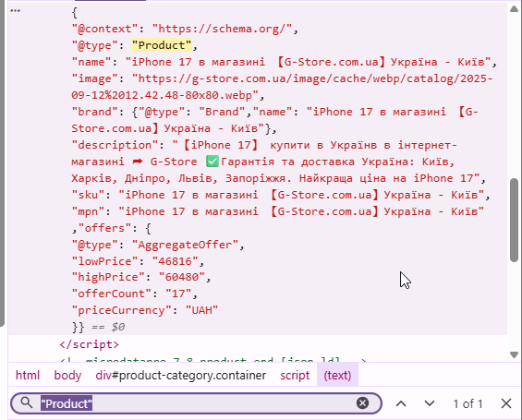Click the "description" key text
Screen dimensions: 522x420
pyautogui.click(x=115, y=145)
